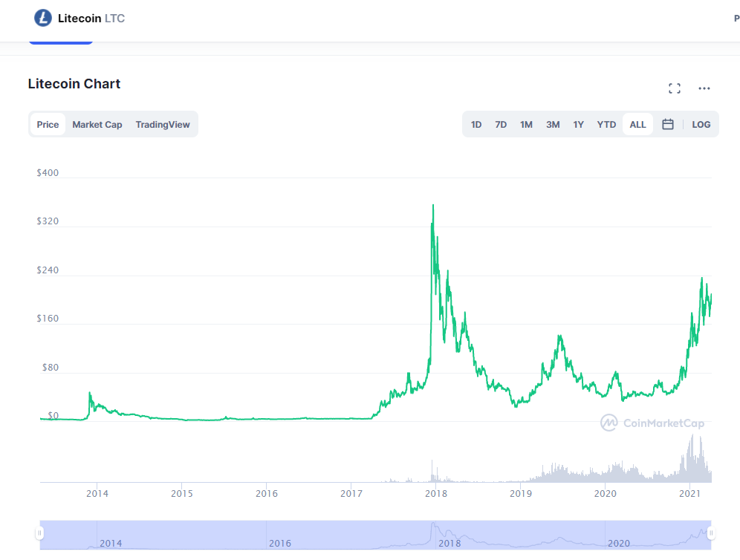Show ALL time price history
740x560 pixels.
point(637,125)
